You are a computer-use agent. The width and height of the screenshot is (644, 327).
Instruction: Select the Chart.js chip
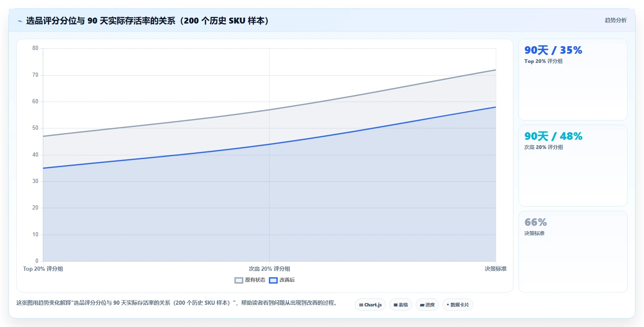[x=370, y=305]
